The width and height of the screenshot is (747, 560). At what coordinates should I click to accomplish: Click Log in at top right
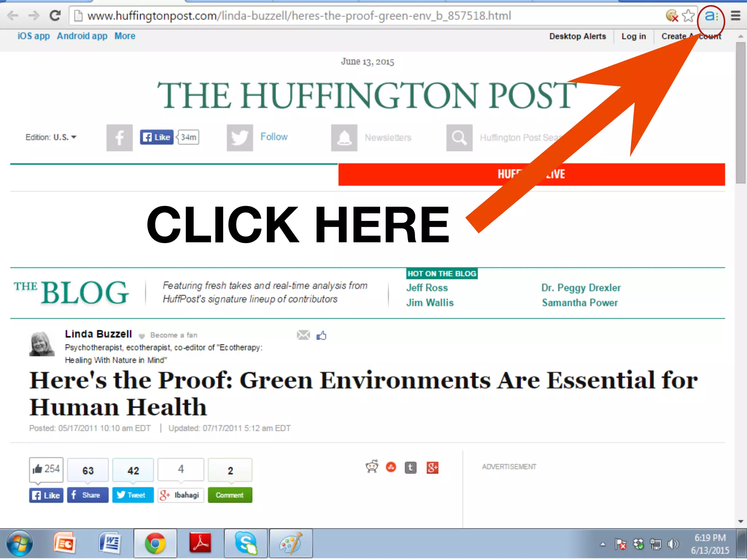[x=634, y=36]
